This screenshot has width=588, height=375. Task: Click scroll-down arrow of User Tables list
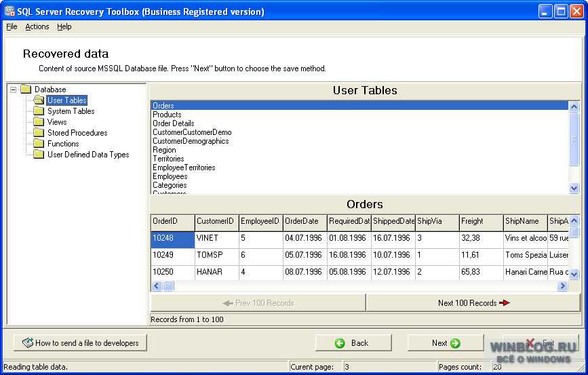tap(574, 189)
